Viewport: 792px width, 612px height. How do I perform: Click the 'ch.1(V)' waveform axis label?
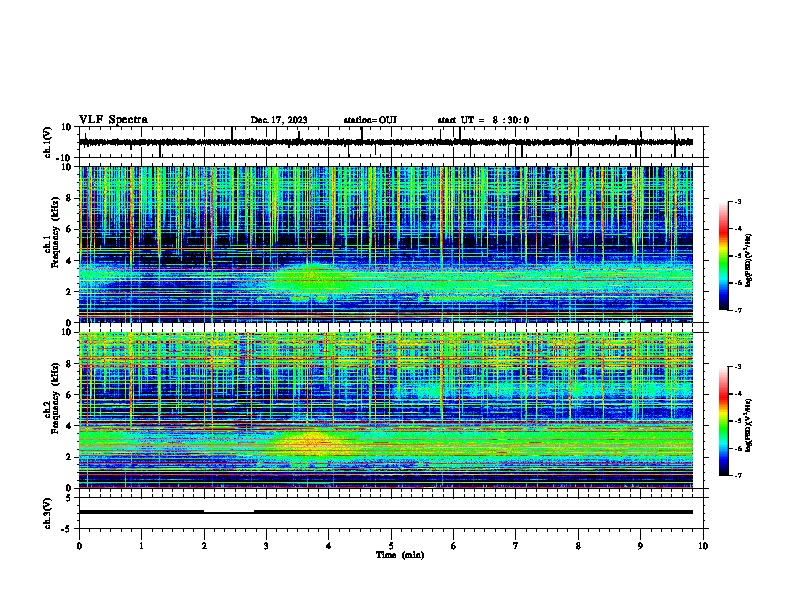pyautogui.click(x=48, y=142)
